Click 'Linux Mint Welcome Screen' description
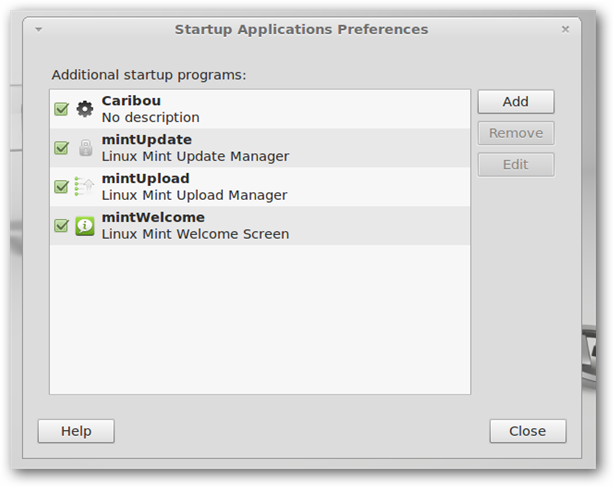The width and height of the screenshot is (614, 487). coord(195,234)
